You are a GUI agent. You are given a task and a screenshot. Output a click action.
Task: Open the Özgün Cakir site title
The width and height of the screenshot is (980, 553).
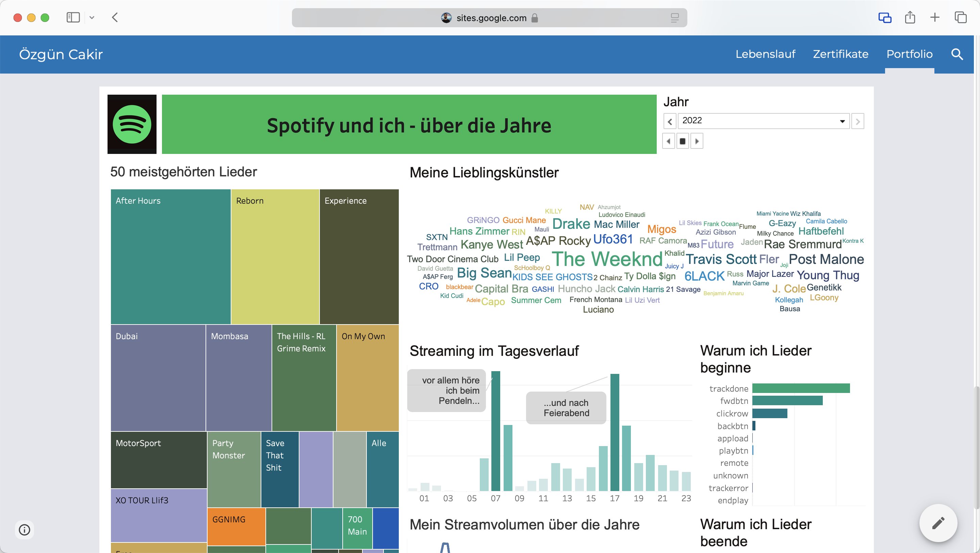[x=61, y=54]
